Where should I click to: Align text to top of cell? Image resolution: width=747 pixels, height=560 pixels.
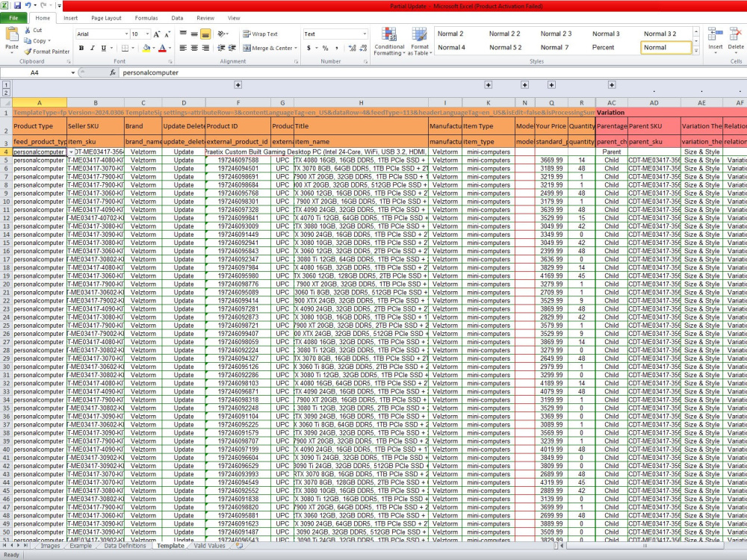(183, 34)
